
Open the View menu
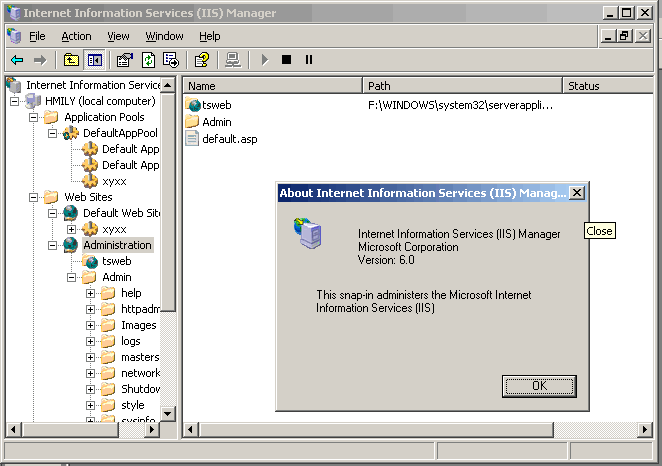click(118, 36)
